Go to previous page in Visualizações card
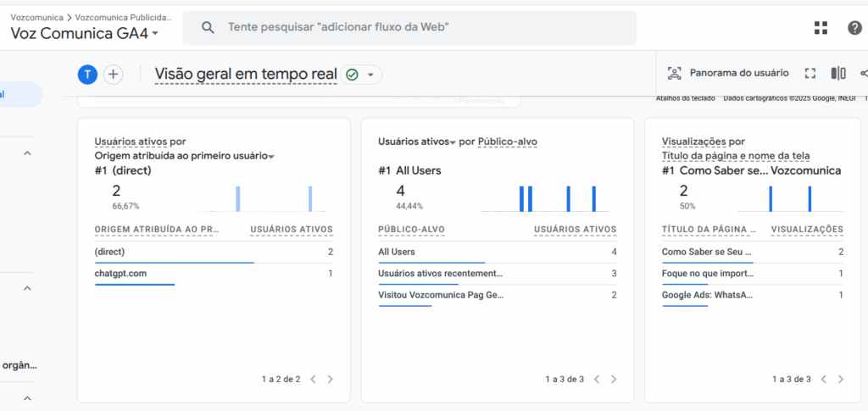Viewport: 868px width, 411px height. 823,380
